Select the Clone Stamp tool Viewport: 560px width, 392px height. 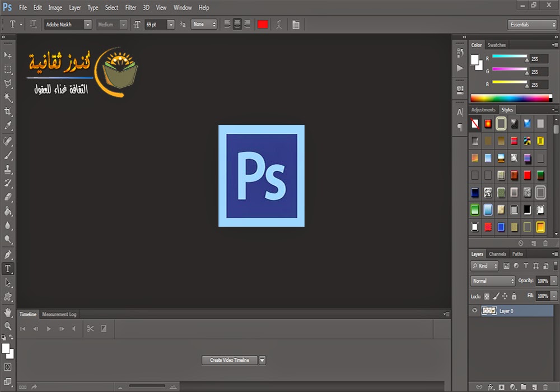pos(8,169)
